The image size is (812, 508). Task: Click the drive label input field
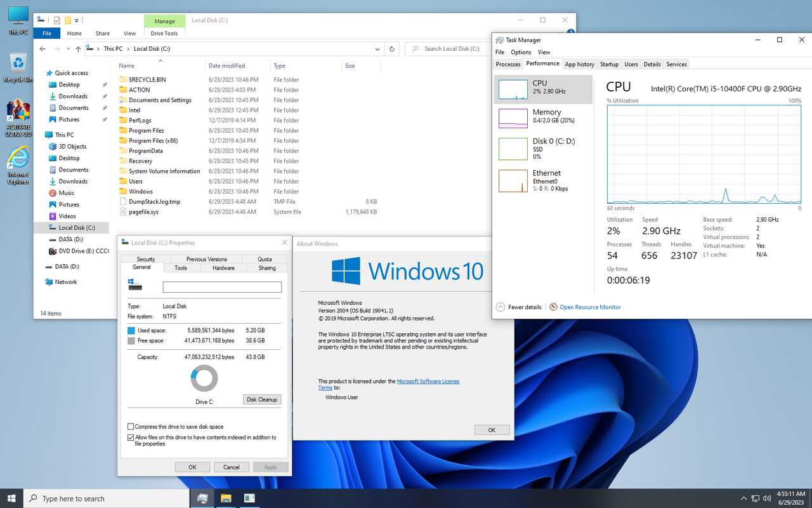[x=222, y=287]
